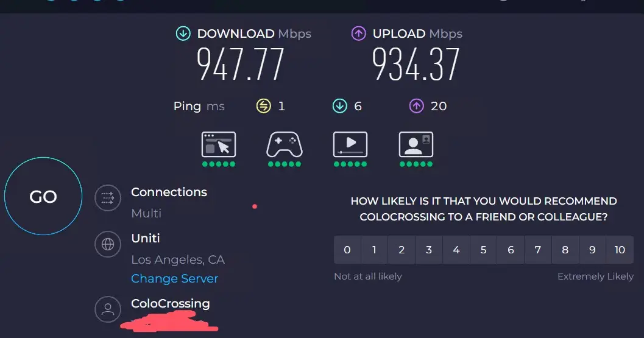The width and height of the screenshot is (644, 338).
Task: Click the globe icon beside Uniti
Action: pos(108,244)
